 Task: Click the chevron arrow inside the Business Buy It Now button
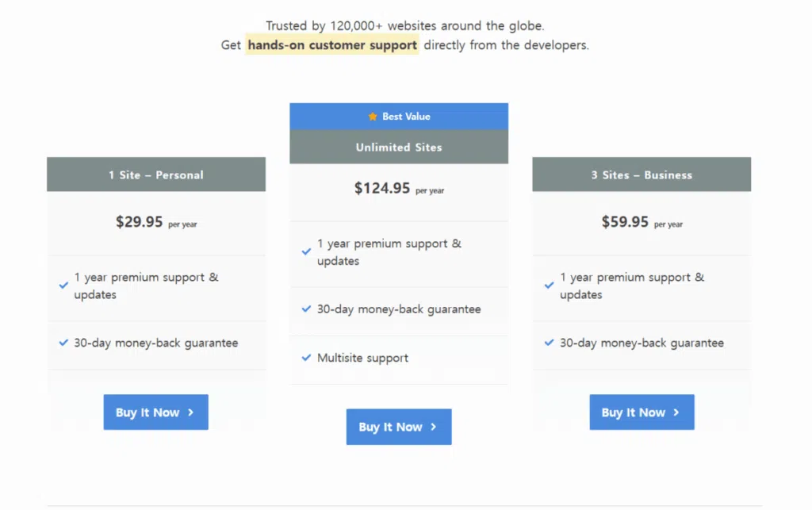(676, 412)
